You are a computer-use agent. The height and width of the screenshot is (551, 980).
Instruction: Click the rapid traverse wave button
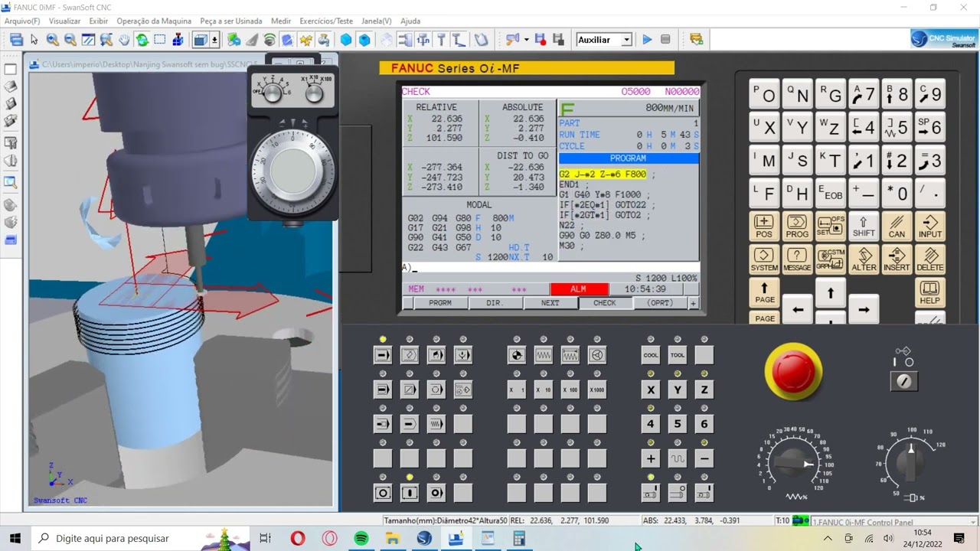pyautogui.click(x=678, y=459)
